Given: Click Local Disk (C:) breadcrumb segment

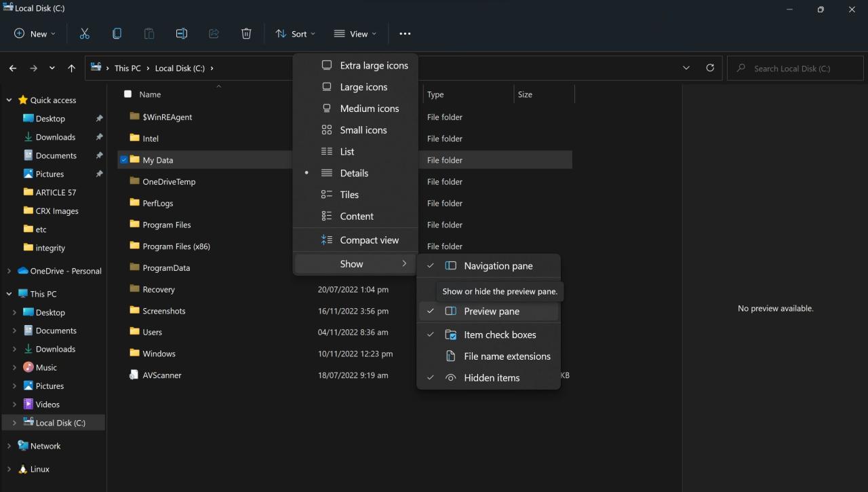Looking at the screenshot, I should [x=180, y=68].
